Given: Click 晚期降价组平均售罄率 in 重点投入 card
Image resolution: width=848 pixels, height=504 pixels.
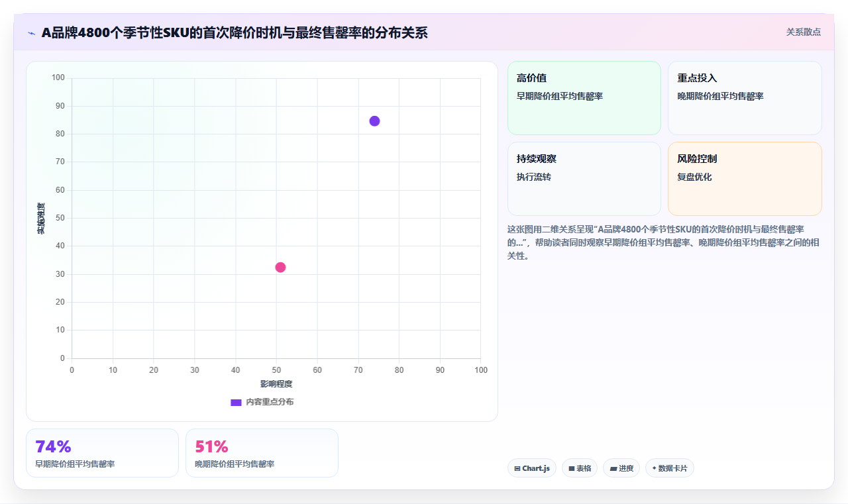Looking at the screenshot, I should pyautogui.click(x=720, y=96).
